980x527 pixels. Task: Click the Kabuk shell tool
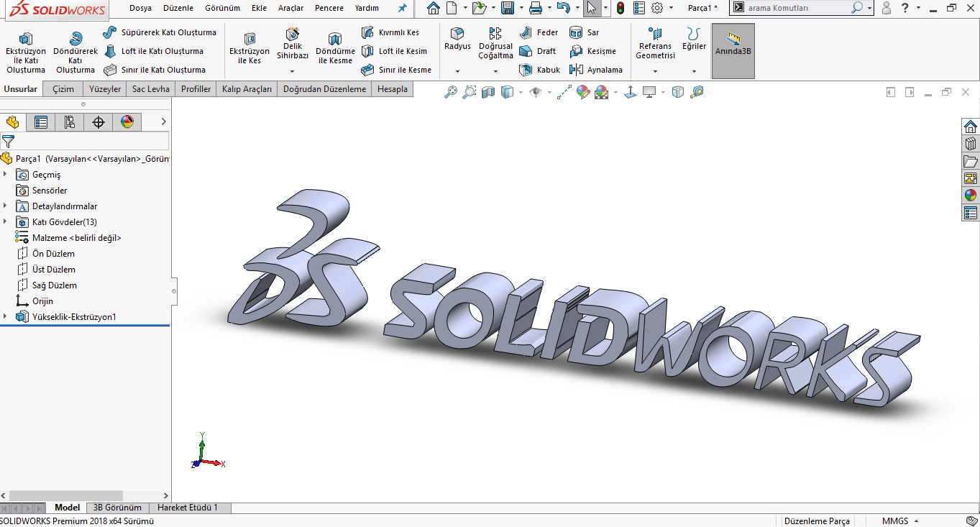(x=540, y=70)
